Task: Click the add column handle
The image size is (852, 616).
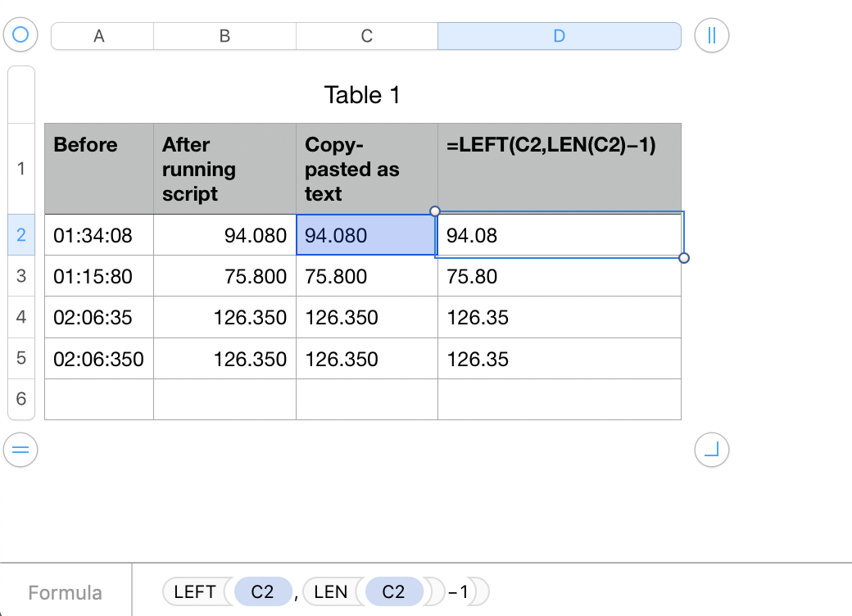Action: [711, 35]
